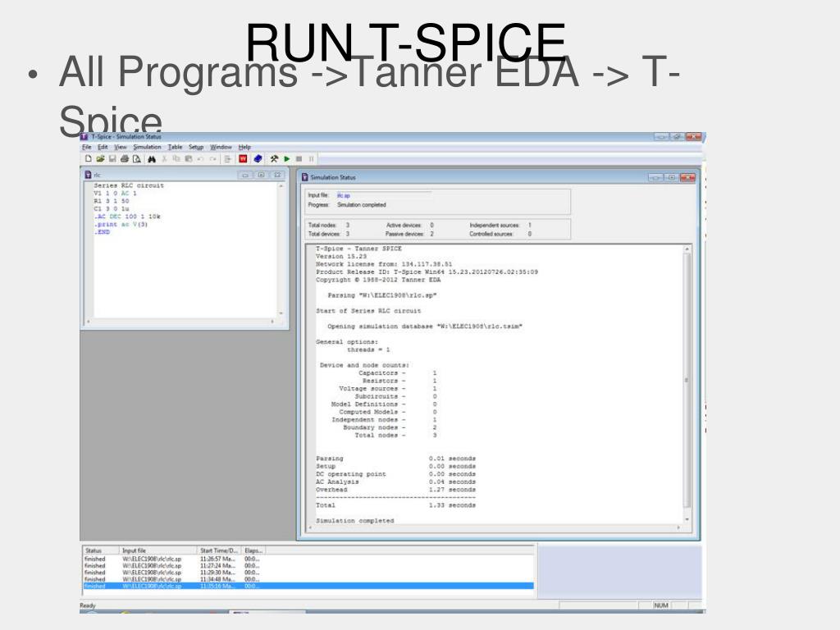Click the 'R1 3 1 50' netlist line
840x630 pixels.
[x=112, y=201]
